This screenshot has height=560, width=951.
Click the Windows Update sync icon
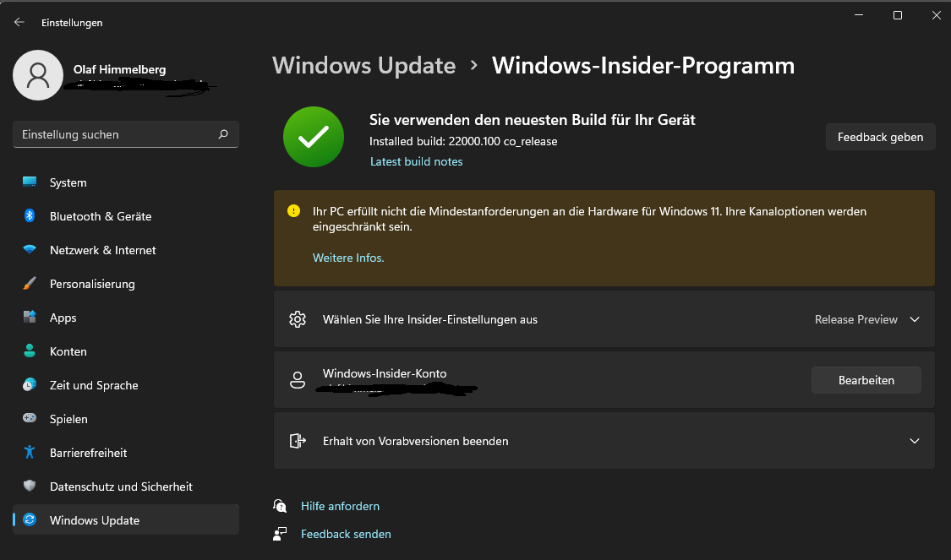pyautogui.click(x=29, y=519)
